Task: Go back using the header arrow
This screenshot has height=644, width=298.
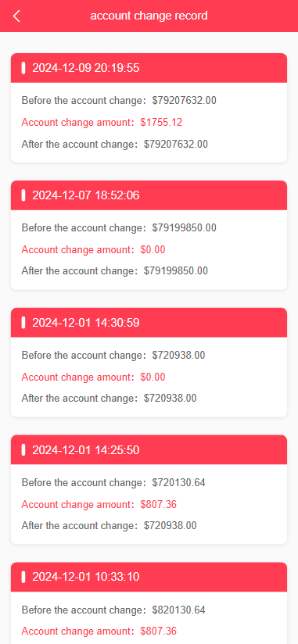Action: [16, 16]
